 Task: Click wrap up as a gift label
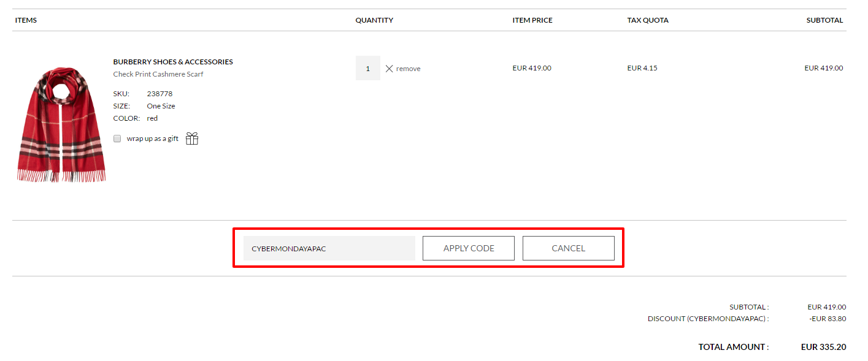click(x=153, y=139)
